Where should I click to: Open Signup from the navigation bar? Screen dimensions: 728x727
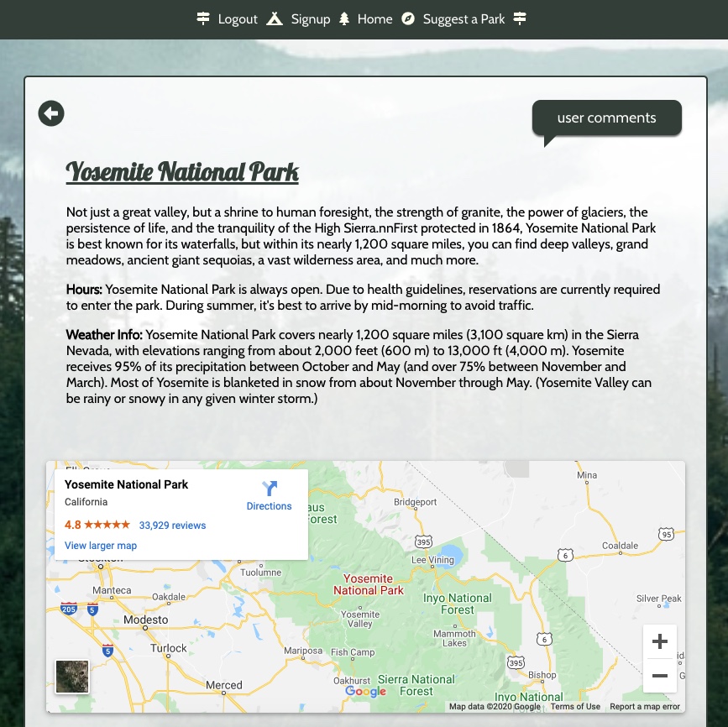coord(311,19)
